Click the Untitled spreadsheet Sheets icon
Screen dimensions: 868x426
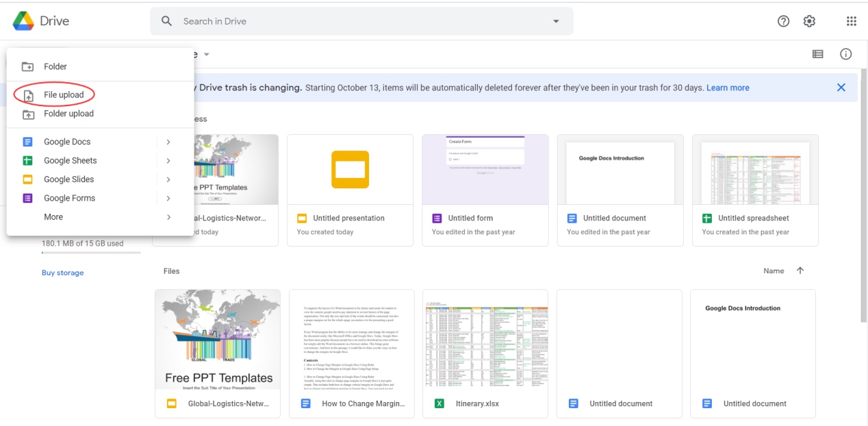tap(707, 218)
